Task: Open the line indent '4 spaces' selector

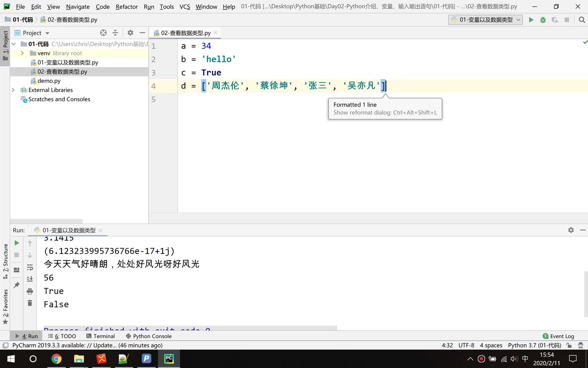Action: [491, 346]
